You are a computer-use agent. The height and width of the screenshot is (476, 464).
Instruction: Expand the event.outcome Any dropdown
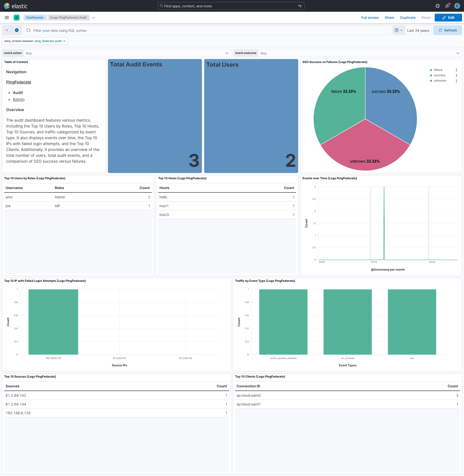457,53
